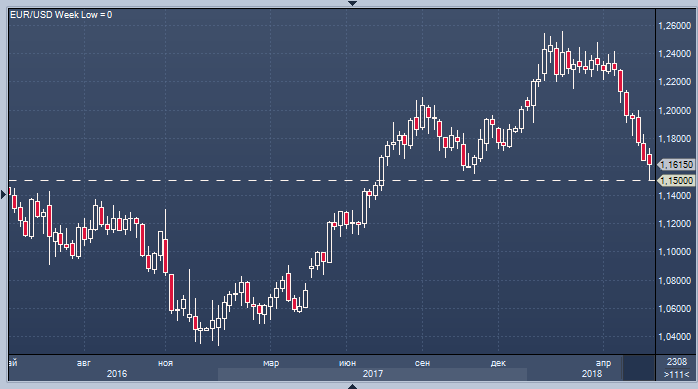The width and height of the screenshot is (698, 389).
Task: Expand the panel using the bottom arrow
Action: tap(352, 386)
